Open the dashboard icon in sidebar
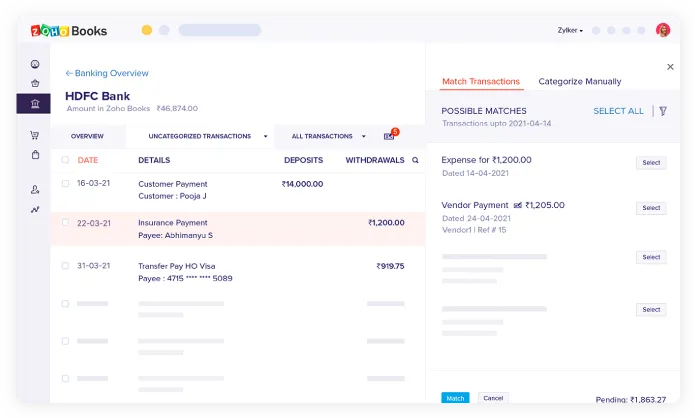The height and width of the screenshot is (418, 695). click(x=35, y=64)
